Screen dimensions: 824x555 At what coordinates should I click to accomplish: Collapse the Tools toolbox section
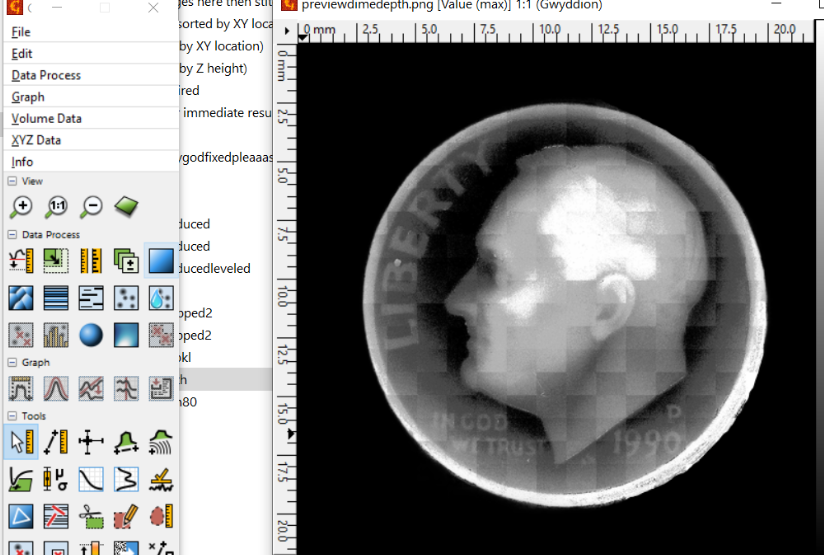tap(12, 416)
